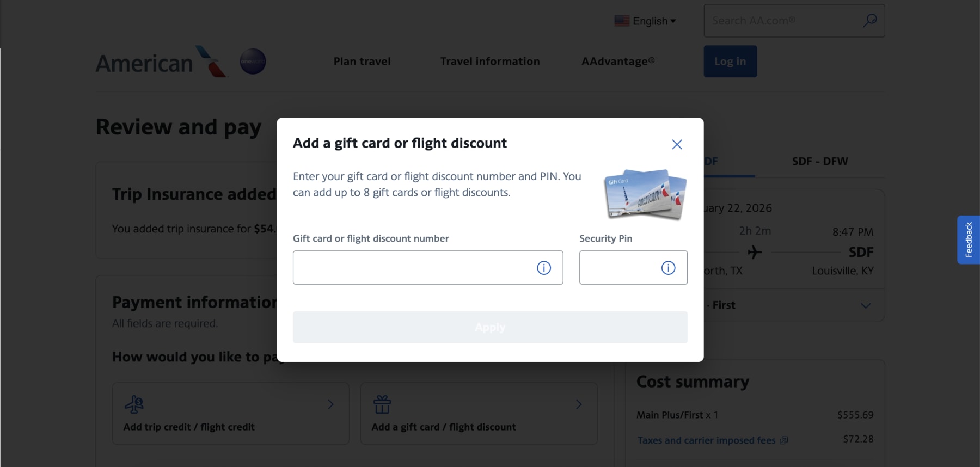Click the search magnifier icon
This screenshot has height=467, width=980.
(869, 20)
